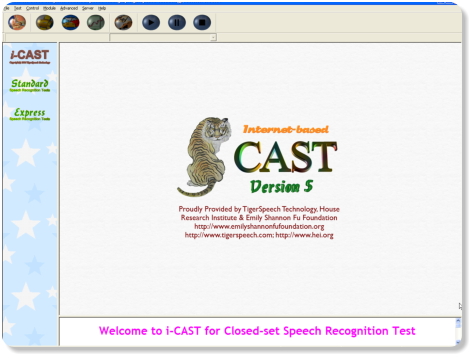Open the Module menu
This screenshot has width=474, height=360.
(49, 8)
